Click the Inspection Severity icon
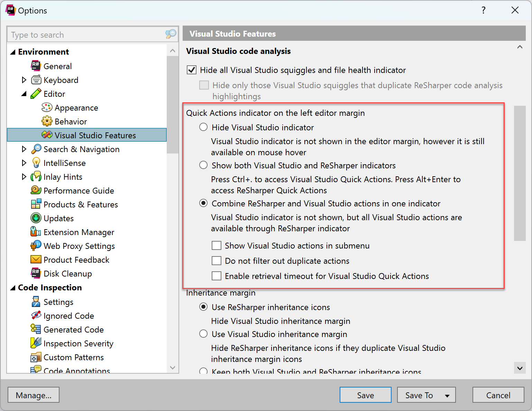Screen dimensions: 532x411 pyautogui.click(x=36, y=343)
